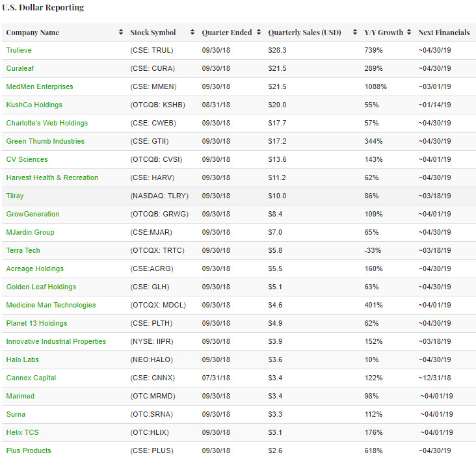Open the Curaleaf company link
This screenshot has width=476, height=457.
pyautogui.click(x=20, y=68)
